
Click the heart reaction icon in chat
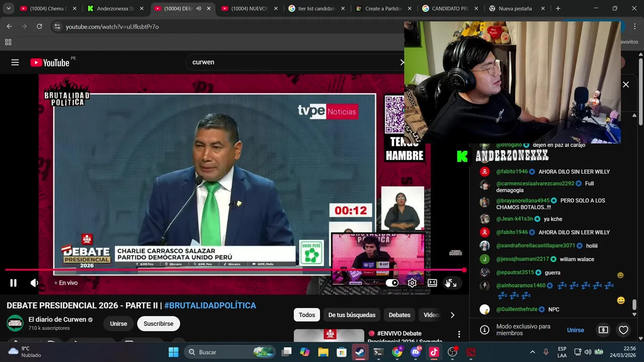[x=623, y=330]
